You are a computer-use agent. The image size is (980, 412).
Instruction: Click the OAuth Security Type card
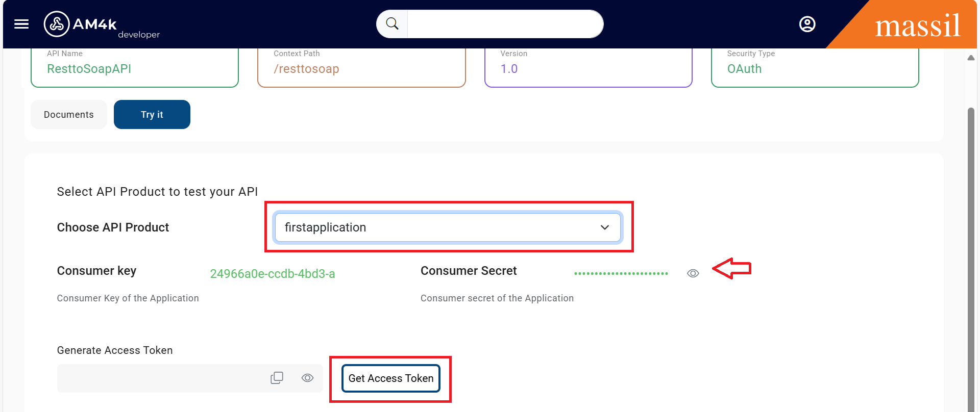click(815, 68)
